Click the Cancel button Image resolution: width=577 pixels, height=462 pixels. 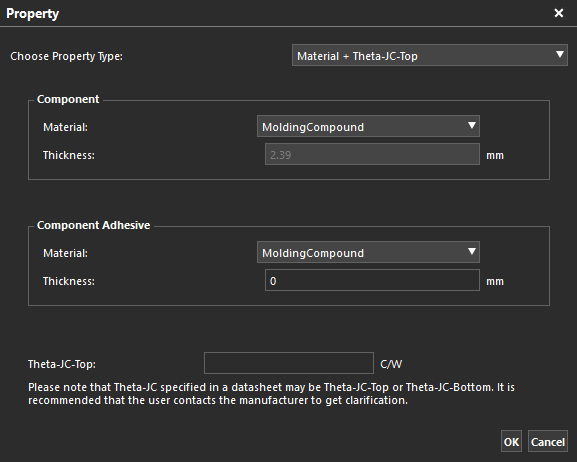(x=548, y=441)
